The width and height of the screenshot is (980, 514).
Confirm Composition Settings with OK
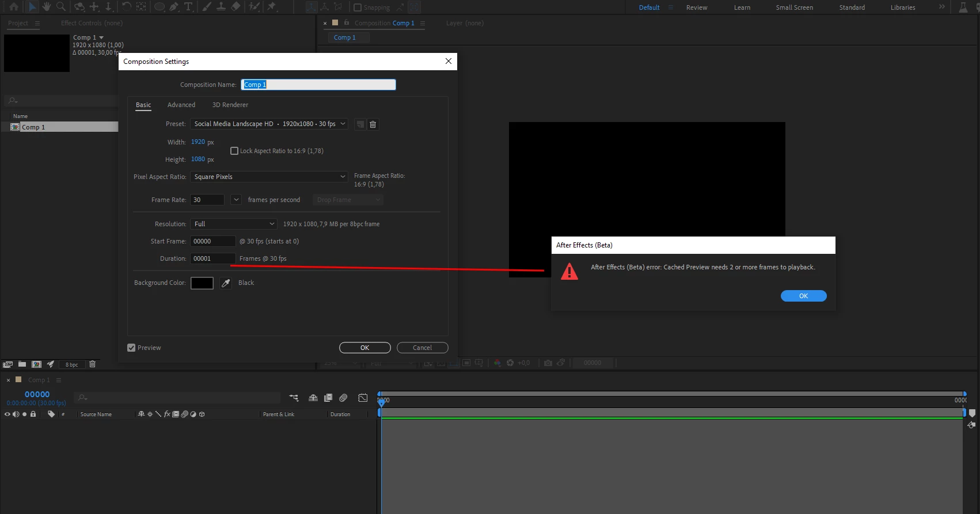tap(365, 348)
